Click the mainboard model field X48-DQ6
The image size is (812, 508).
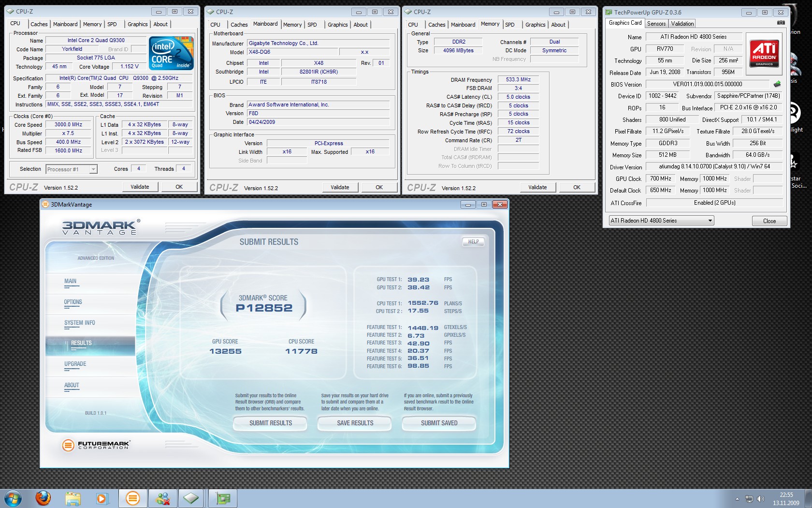click(291, 52)
